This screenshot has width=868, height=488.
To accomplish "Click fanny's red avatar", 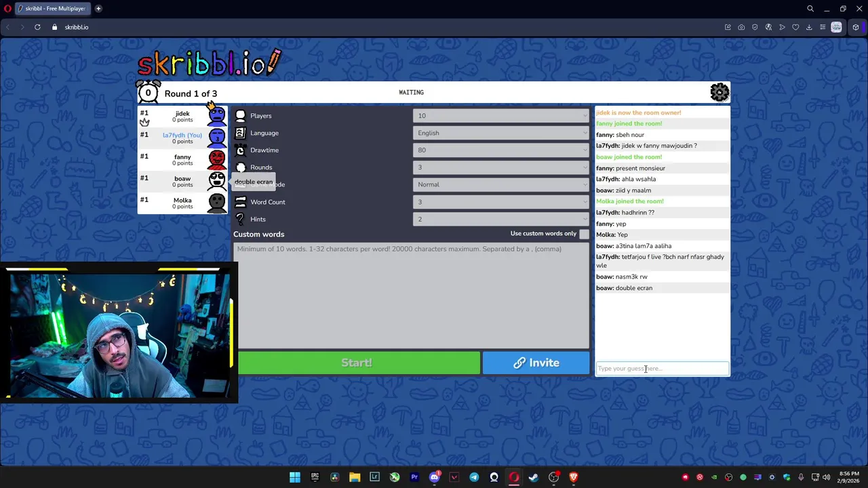I will click(x=216, y=159).
